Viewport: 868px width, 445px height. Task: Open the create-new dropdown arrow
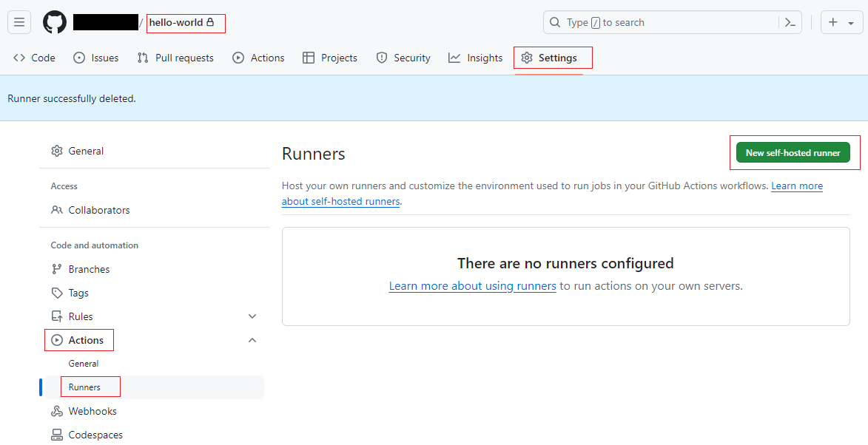click(x=852, y=23)
